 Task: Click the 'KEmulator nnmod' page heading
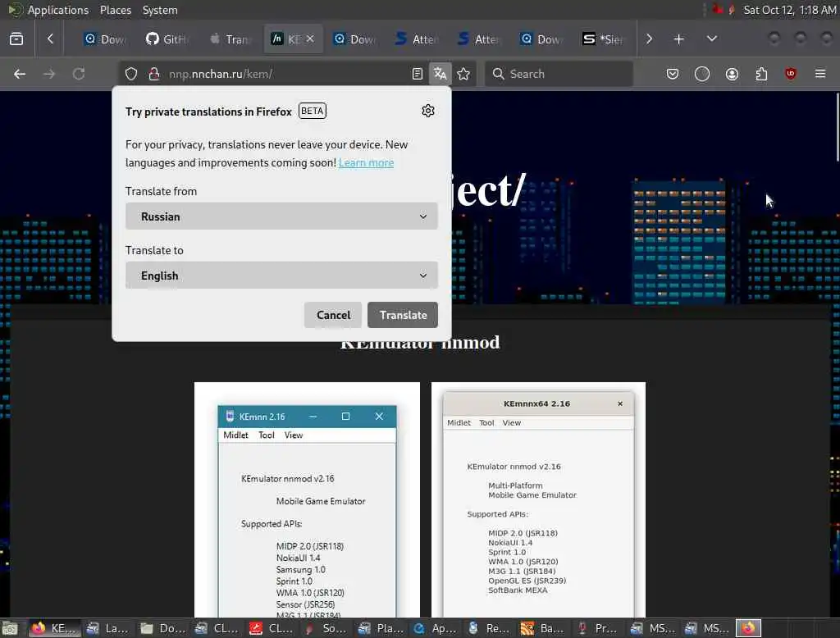(x=420, y=342)
